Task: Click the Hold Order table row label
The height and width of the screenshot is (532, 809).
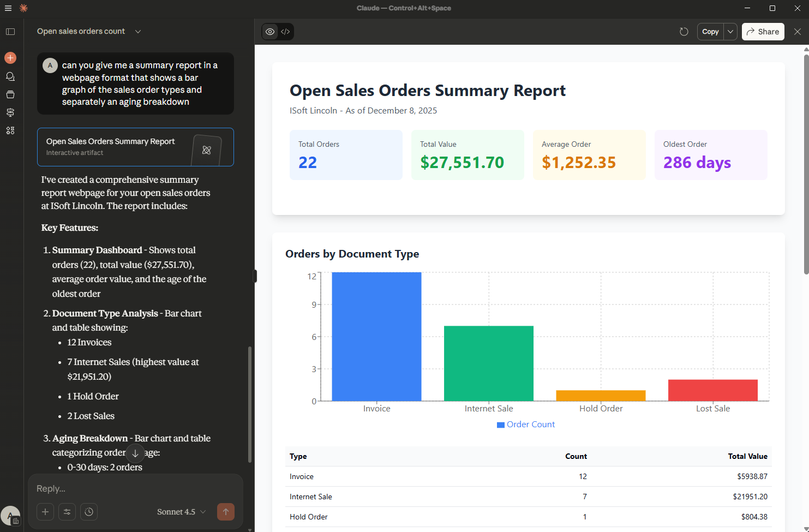Action: (x=309, y=517)
